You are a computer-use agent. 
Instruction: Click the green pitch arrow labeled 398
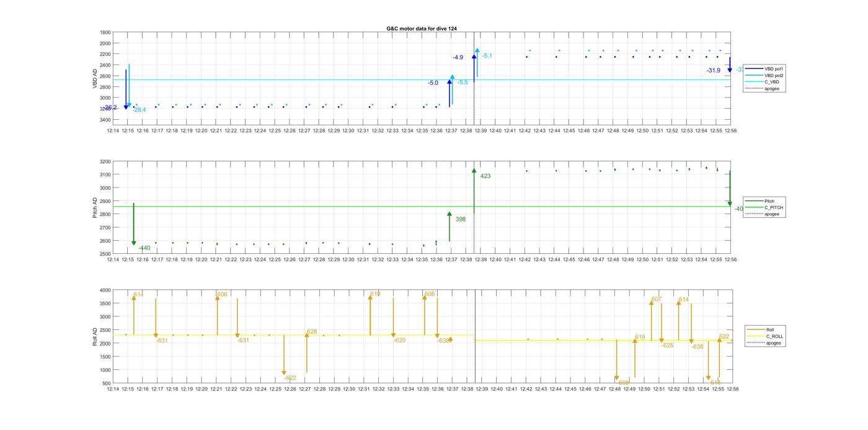pyautogui.click(x=449, y=226)
